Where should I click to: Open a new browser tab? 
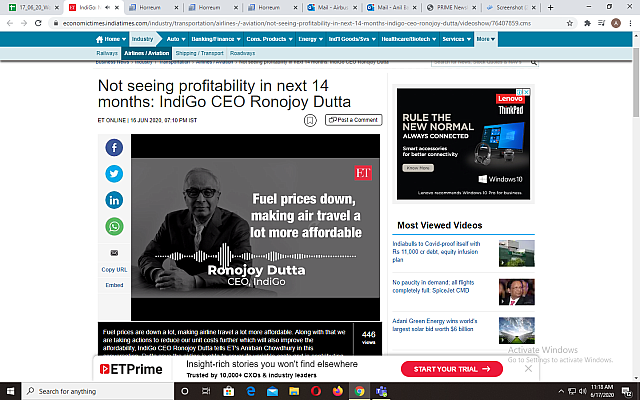[550, 7]
